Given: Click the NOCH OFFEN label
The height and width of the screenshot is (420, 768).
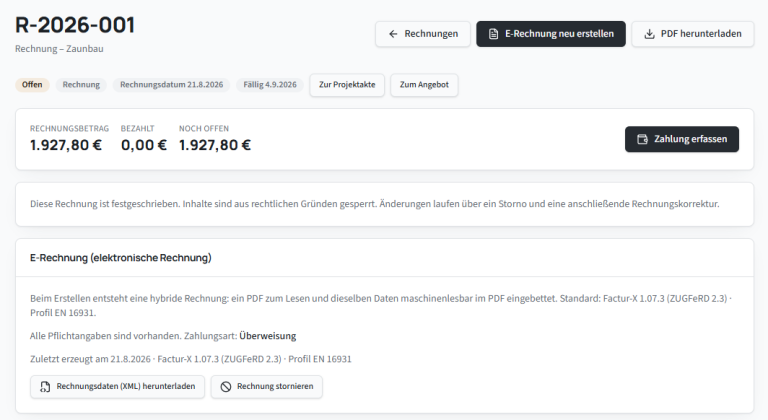Looking at the screenshot, I should [x=204, y=128].
